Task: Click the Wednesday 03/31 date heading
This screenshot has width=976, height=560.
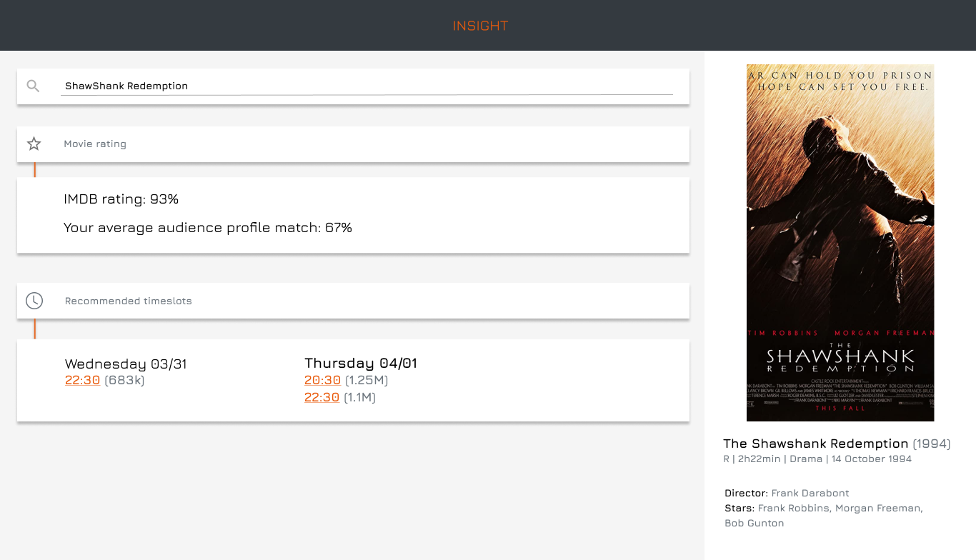Action: [126, 364]
